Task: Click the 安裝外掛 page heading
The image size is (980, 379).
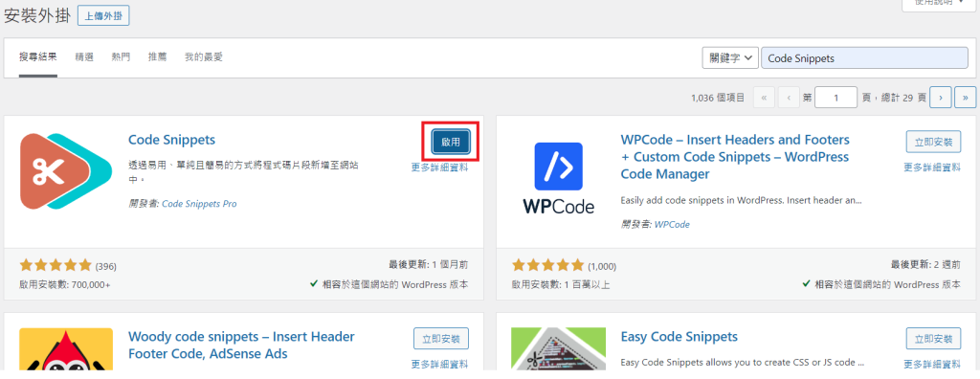Action: 37,16
